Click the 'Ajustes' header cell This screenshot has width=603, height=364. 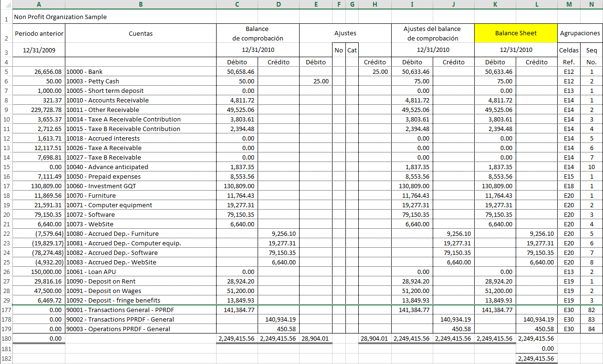pyautogui.click(x=345, y=33)
